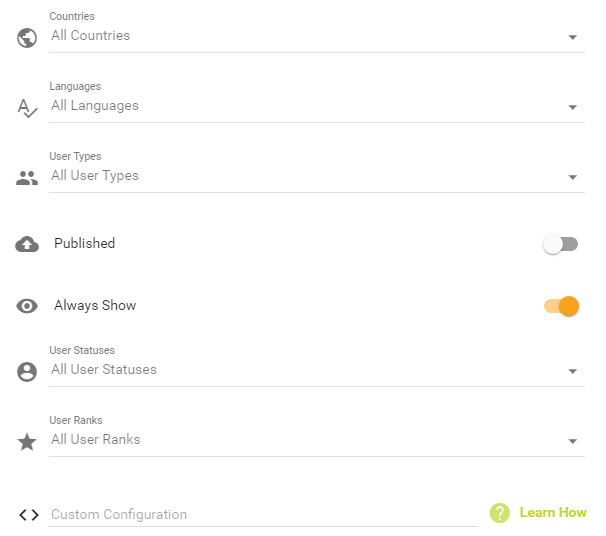Open the All Countries dropdown
This screenshot has height=536, width=606.
pos(317,36)
